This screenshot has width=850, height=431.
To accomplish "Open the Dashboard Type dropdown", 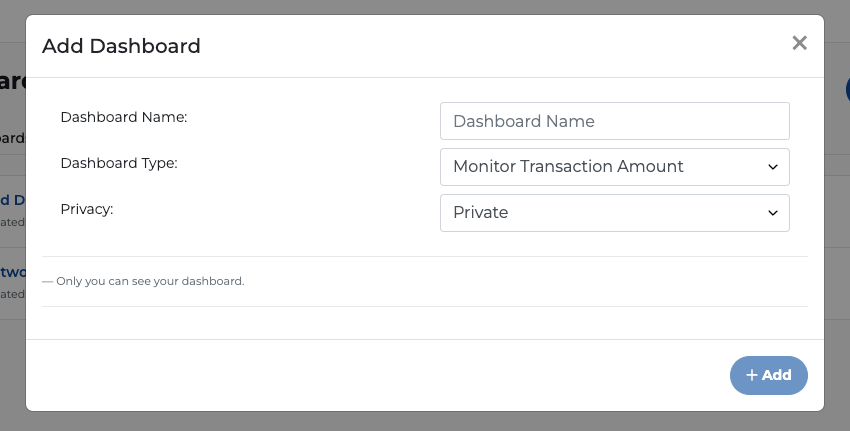I will pyautogui.click(x=614, y=167).
